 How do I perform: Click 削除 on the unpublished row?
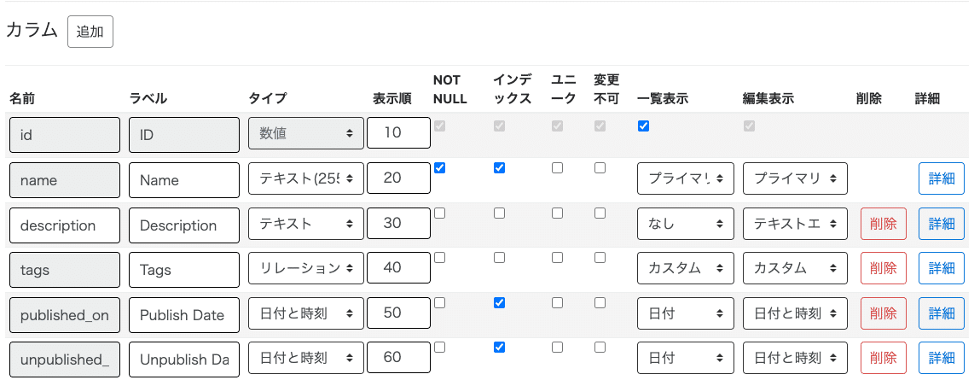pyautogui.click(x=883, y=359)
